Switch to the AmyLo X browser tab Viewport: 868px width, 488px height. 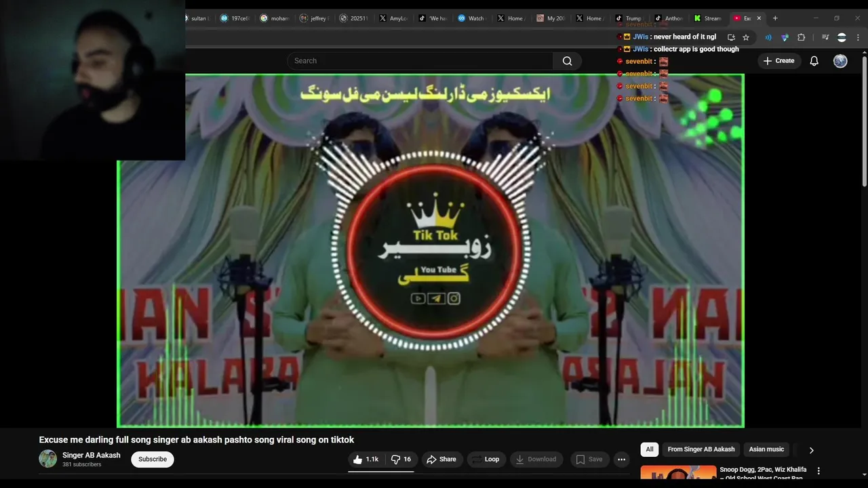point(394,18)
